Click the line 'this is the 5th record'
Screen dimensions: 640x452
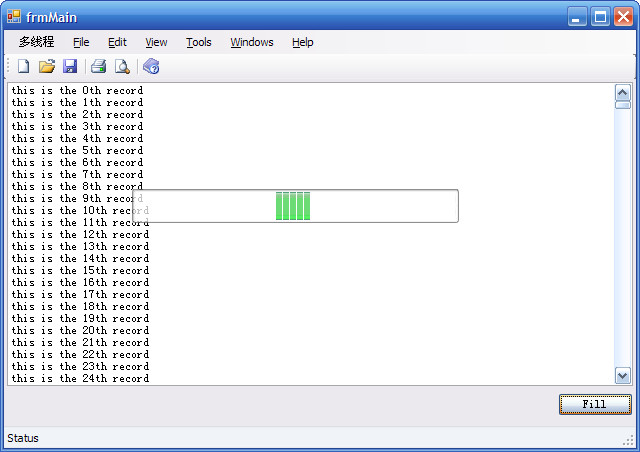coord(77,150)
